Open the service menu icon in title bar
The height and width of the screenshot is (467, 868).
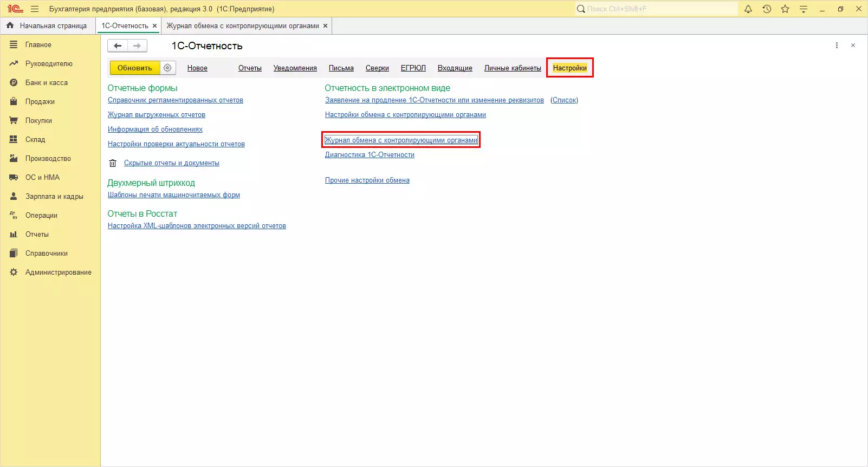tap(804, 9)
